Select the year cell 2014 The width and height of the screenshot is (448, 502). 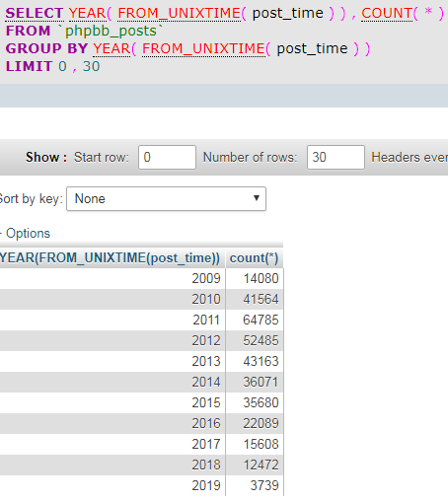206,382
